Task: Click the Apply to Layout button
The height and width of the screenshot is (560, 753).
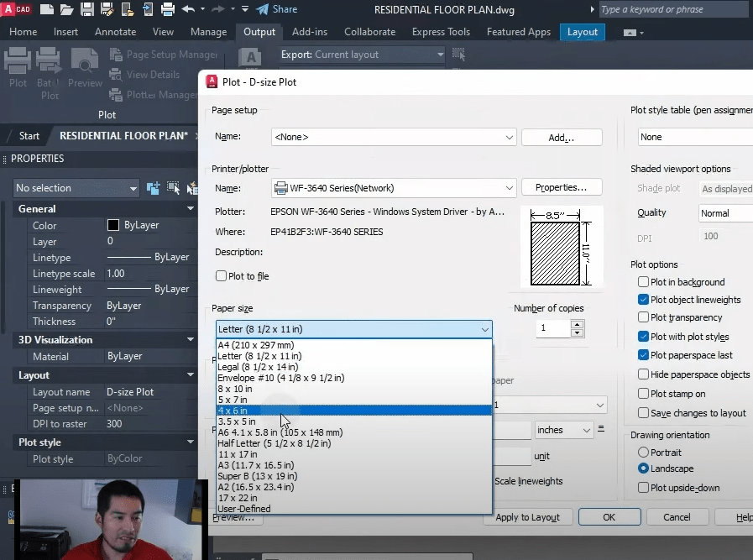Action: (x=527, y=517)
